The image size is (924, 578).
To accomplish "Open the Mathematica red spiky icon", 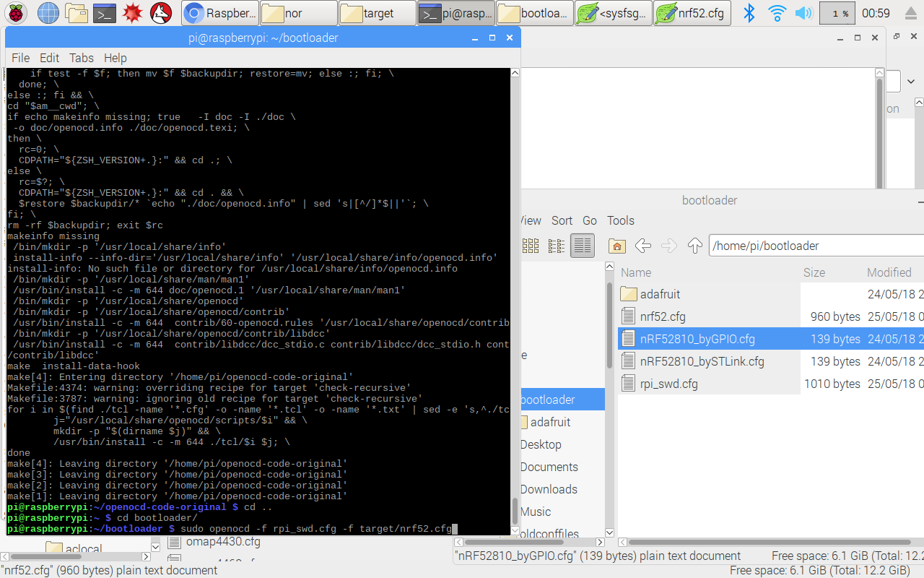I will 133,13.
